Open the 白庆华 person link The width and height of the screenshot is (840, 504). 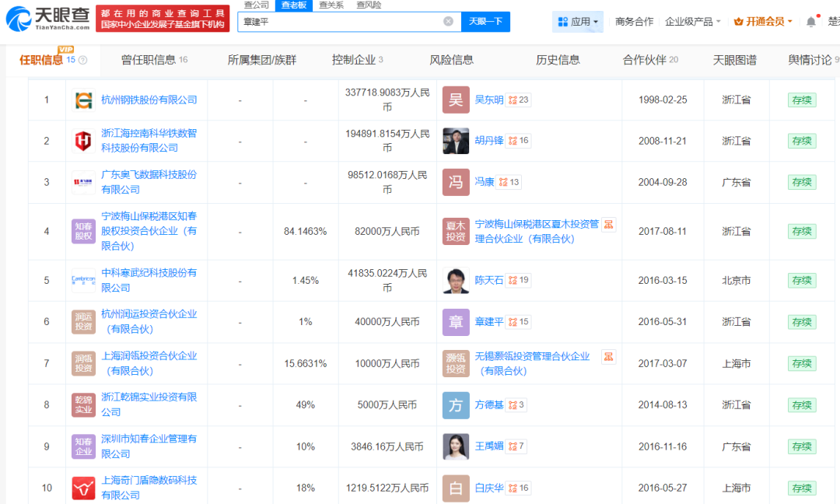point(488,488)
